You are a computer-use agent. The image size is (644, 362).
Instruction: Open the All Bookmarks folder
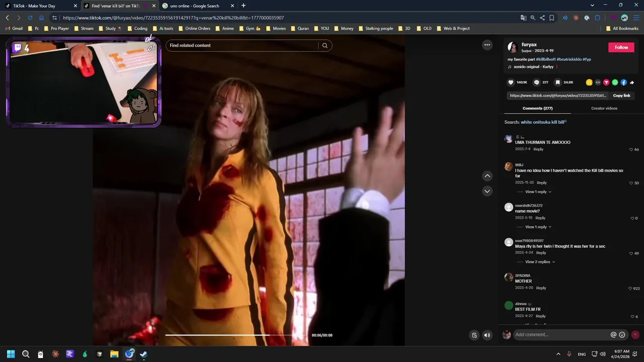[x=622, y=29]
